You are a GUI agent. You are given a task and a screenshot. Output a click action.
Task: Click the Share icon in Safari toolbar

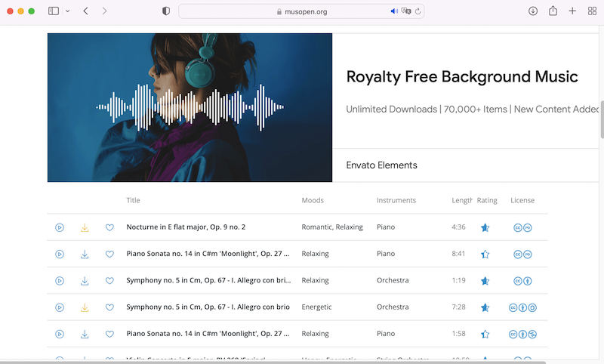pos(553,11)
